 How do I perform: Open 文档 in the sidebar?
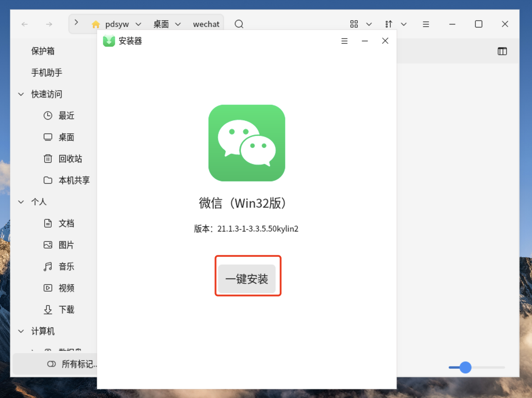click(66, 223)
